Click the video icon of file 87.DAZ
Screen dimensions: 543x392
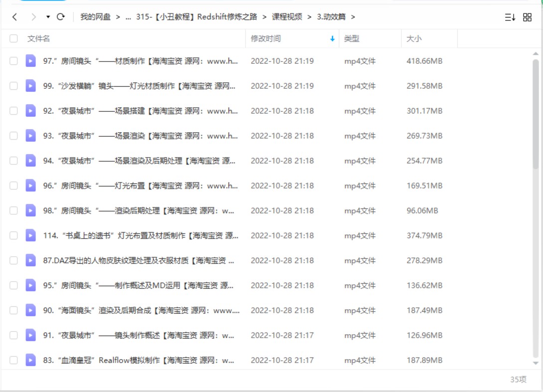(30, 260)
